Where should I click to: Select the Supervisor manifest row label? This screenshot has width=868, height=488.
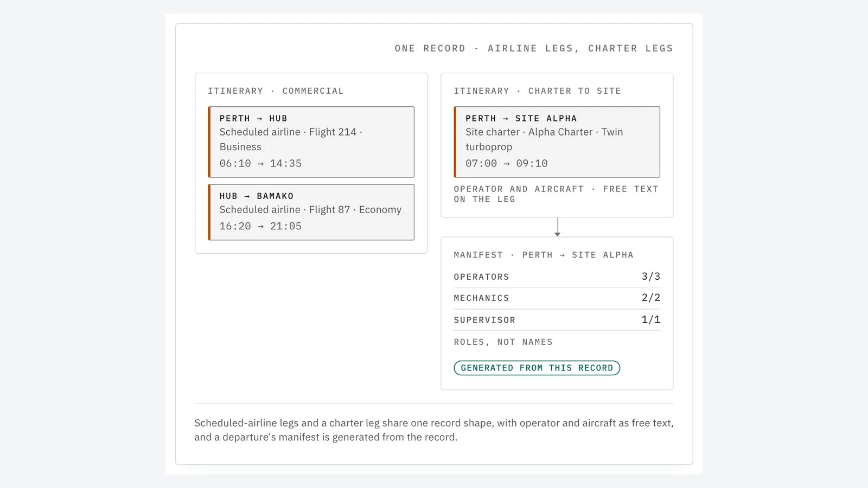click(x=484, y=320)
